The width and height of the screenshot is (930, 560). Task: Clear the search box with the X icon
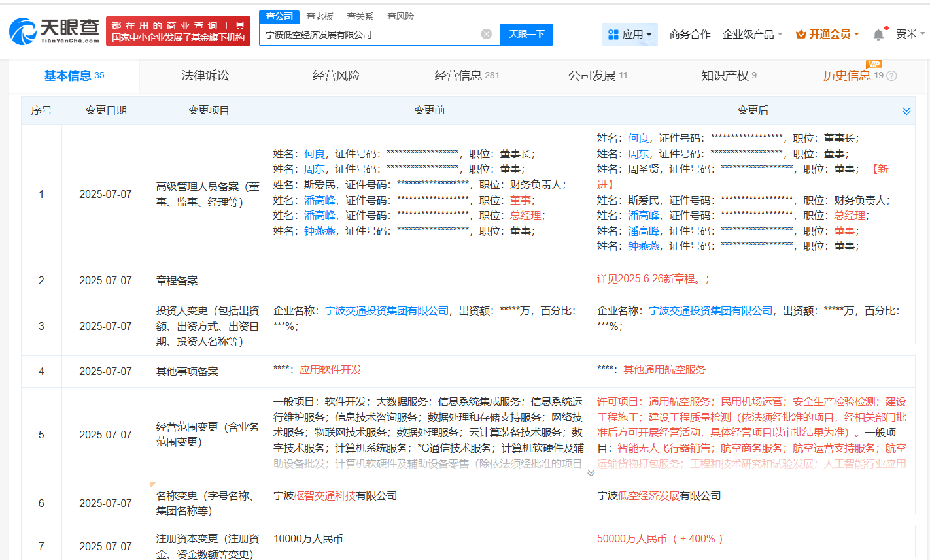coord(486,34)
